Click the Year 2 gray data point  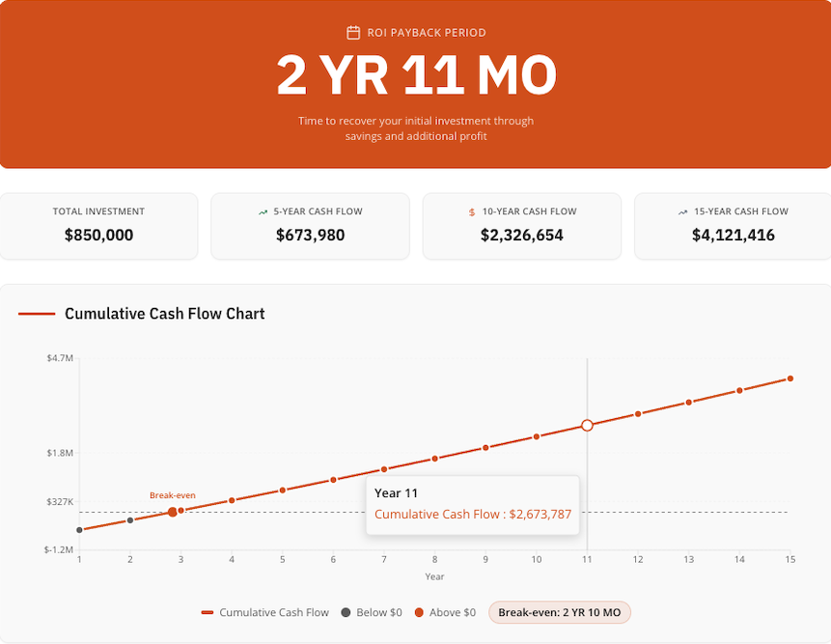(x=130, y=520)
